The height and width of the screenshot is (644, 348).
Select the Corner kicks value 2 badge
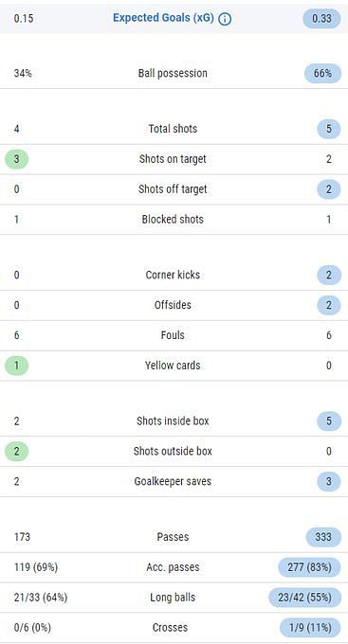click(x=329, y=275)
